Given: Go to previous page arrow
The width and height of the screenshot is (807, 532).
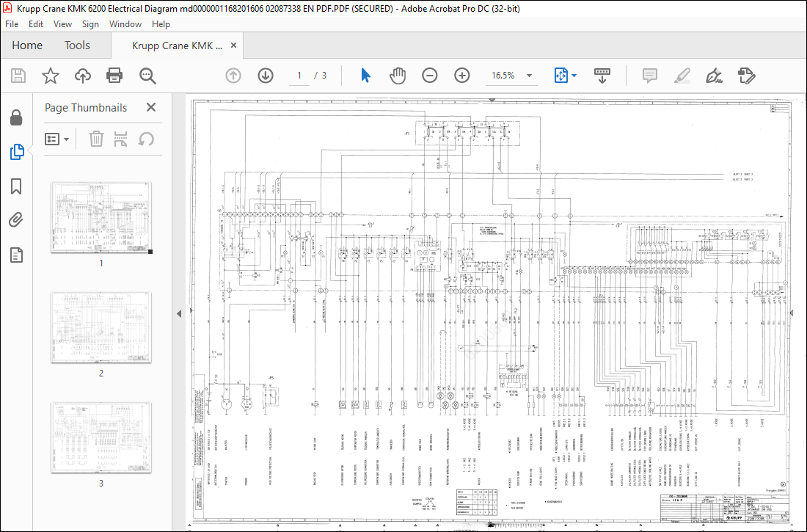Looking at the screenshot, I should (233, 76).
